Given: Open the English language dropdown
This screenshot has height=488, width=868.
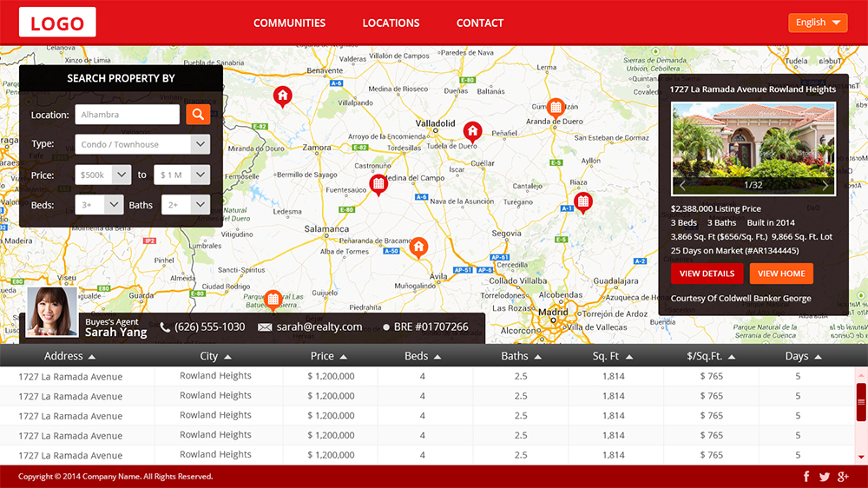Looking at the screenshot, I should tap(818, 23).
